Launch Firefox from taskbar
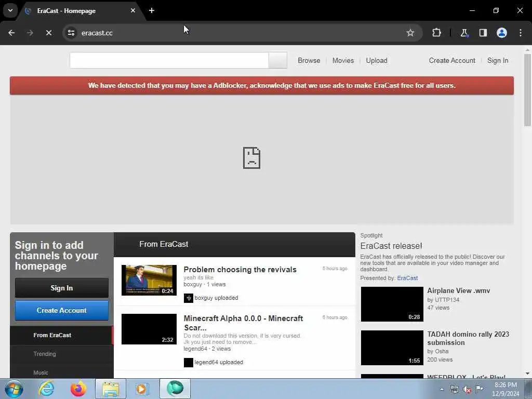This screenshot has width=532, height=399. 78,389
